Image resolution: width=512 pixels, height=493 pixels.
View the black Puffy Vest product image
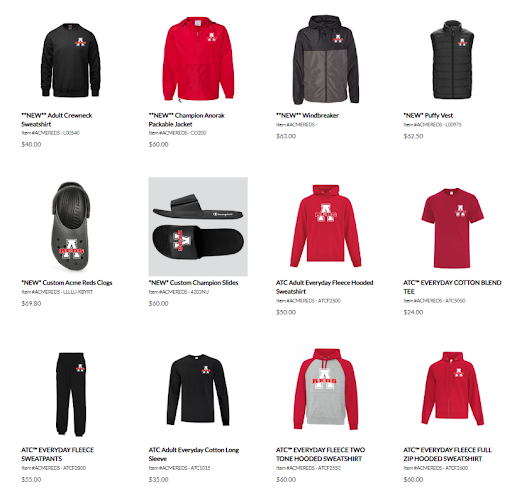click(x=452, y=60)
